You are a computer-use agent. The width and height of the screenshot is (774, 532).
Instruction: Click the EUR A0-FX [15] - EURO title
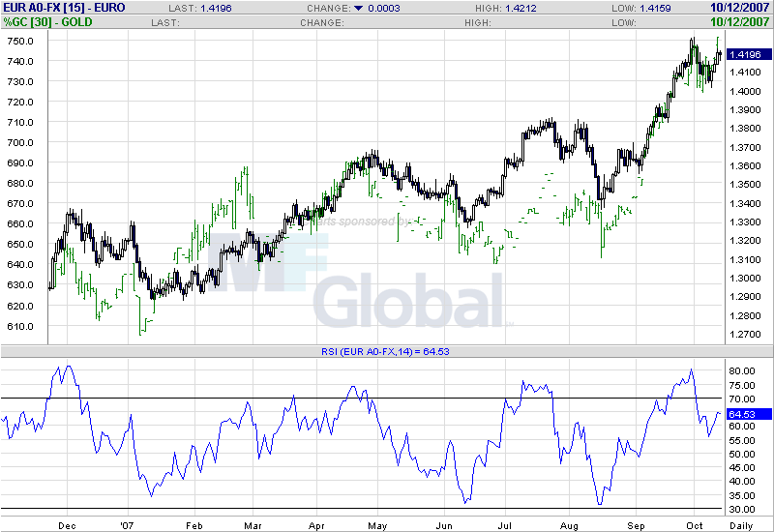(x=64, y=8)
